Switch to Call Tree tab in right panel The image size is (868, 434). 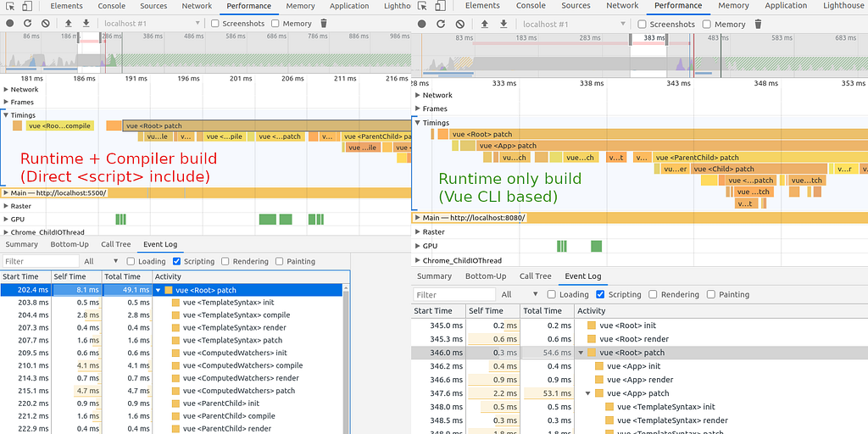coord(536,276)
